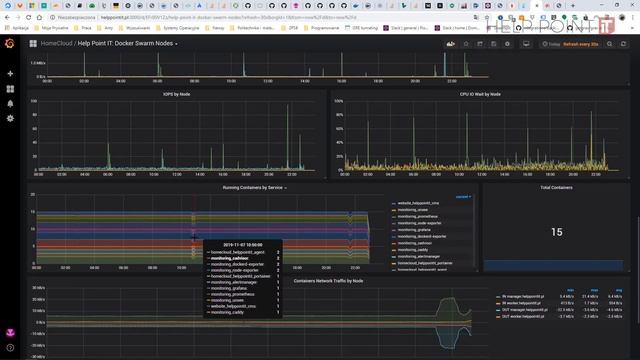This screenshot has width=640, height=360.
Task: Click the dashboard refresh icon
Action: 623,44
